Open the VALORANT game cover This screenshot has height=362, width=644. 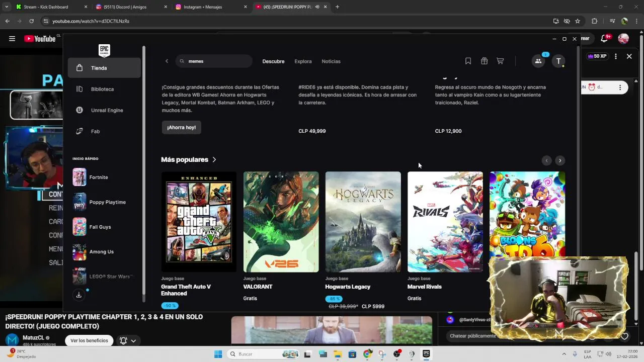pos(281,222)
